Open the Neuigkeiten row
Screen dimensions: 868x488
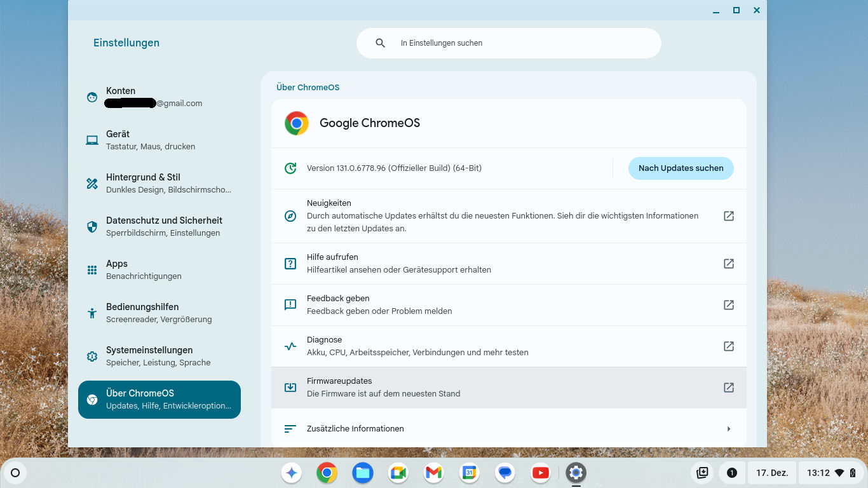509,216
